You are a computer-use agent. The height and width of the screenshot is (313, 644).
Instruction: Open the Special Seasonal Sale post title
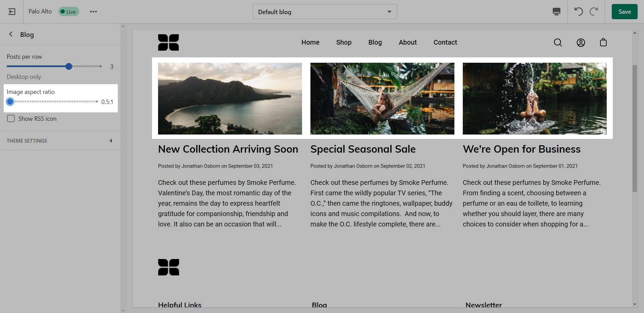(363, 149)
